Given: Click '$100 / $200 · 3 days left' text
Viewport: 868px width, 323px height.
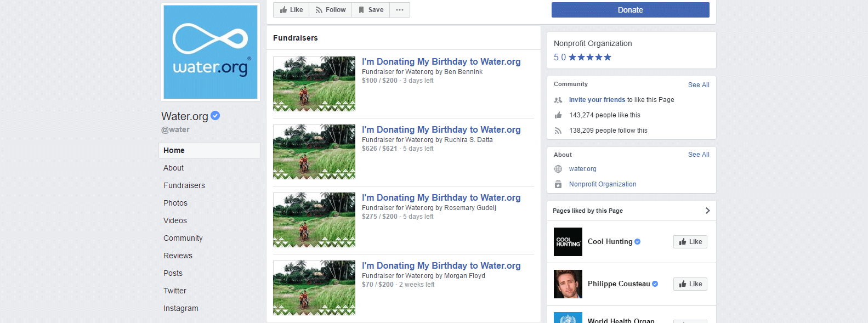Looking at the screenshot, I should 398,81.
